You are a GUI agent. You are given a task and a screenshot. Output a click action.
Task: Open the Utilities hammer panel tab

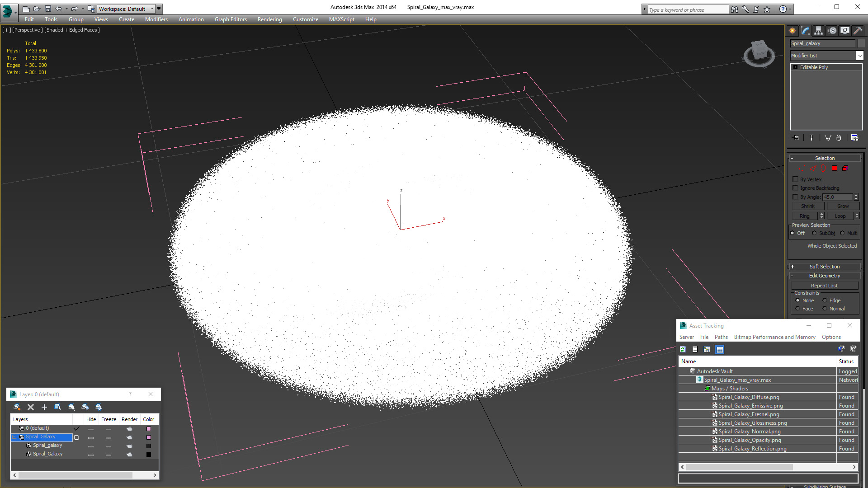coord(858,31)
